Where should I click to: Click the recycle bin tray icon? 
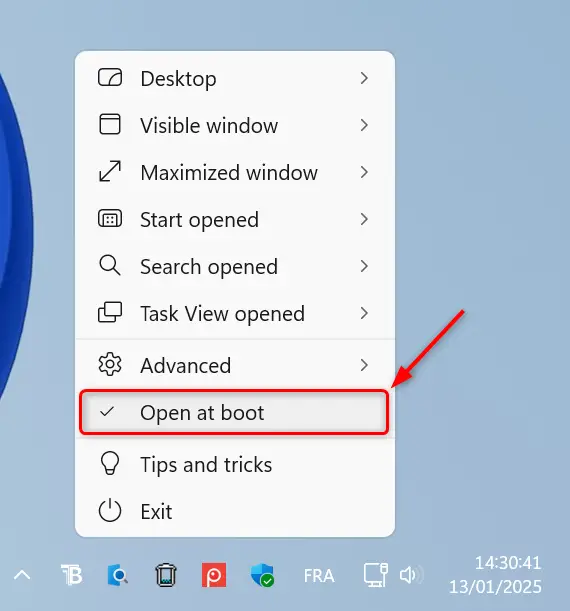(166, 575)
